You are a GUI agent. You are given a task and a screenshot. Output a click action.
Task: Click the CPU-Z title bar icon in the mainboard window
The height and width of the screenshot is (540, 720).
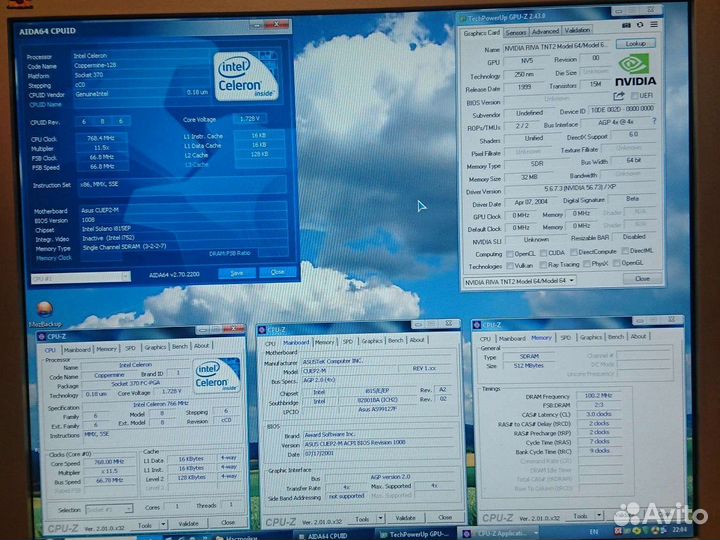(x=262, y=330)
